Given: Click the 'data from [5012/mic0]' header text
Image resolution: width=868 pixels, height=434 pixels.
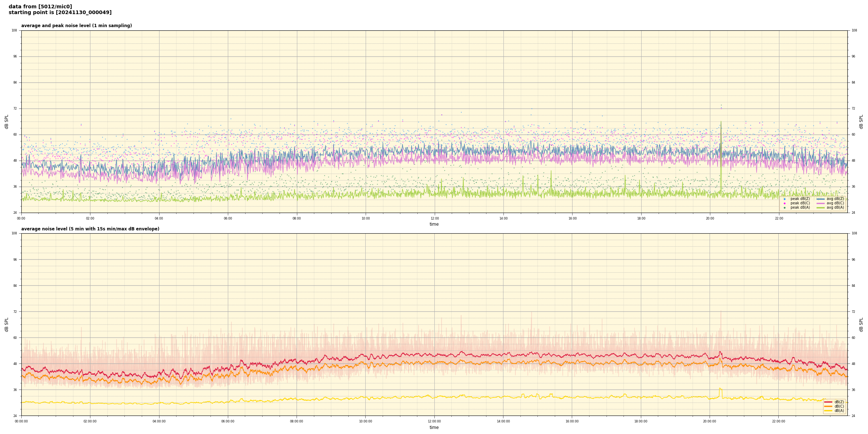Looking at the screenshot, I should (x=40, y=7).
